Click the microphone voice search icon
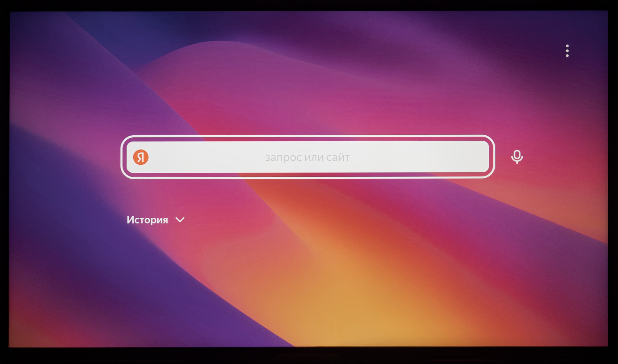 click(517, 157)
